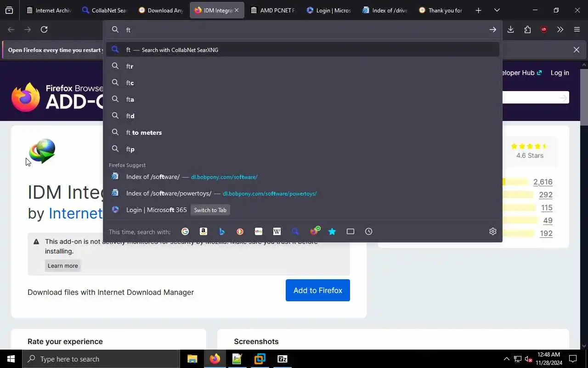Show hidden system tray icons
The image size is (588, 368).
(506, 359)
